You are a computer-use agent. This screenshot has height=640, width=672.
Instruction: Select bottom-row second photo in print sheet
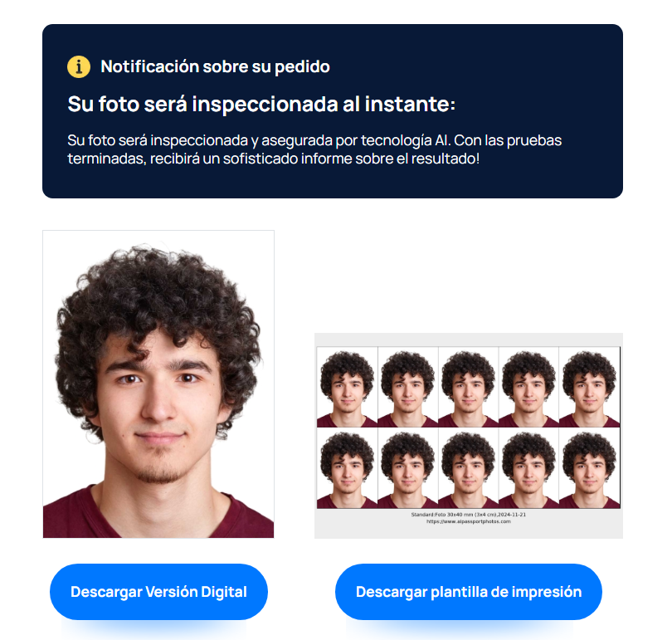(x=407, y=468)
